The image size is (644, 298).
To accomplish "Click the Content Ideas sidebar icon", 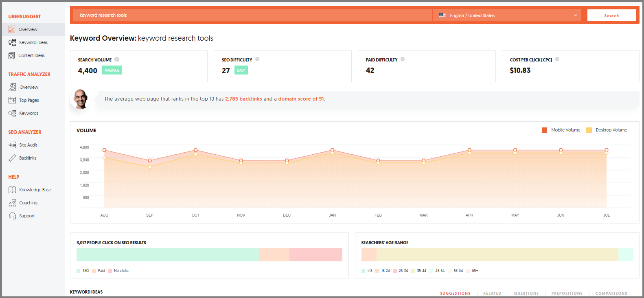I will tap(12, 55).
